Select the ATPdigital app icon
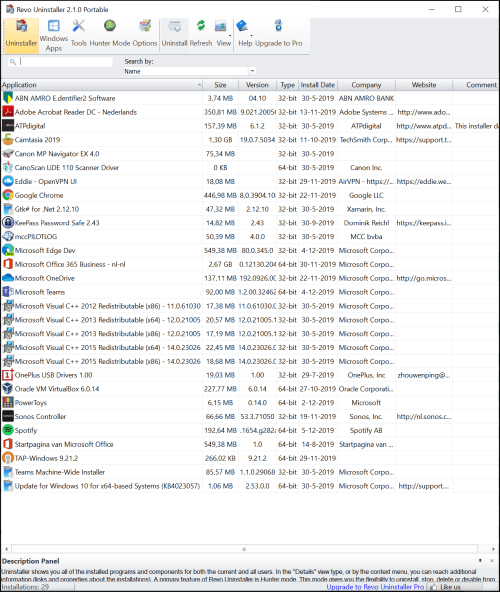500x592 pixels. [x=8, y=126]
